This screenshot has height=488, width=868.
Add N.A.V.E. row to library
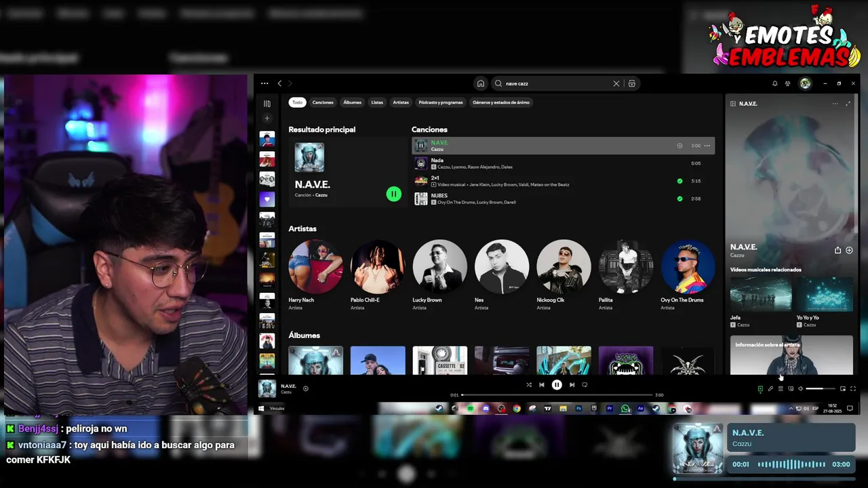click(679, 146)
